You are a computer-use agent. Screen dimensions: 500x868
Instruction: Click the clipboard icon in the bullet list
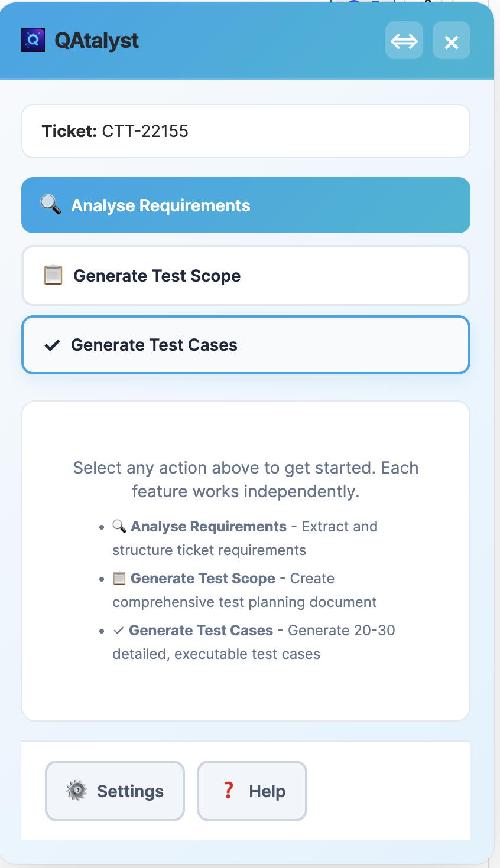coord(119,578)
